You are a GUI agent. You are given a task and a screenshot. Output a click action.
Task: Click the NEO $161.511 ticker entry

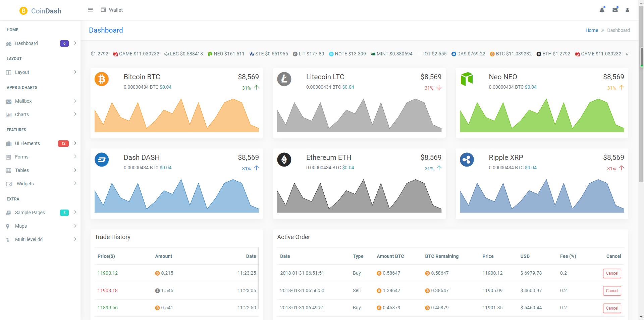point(226,54)
